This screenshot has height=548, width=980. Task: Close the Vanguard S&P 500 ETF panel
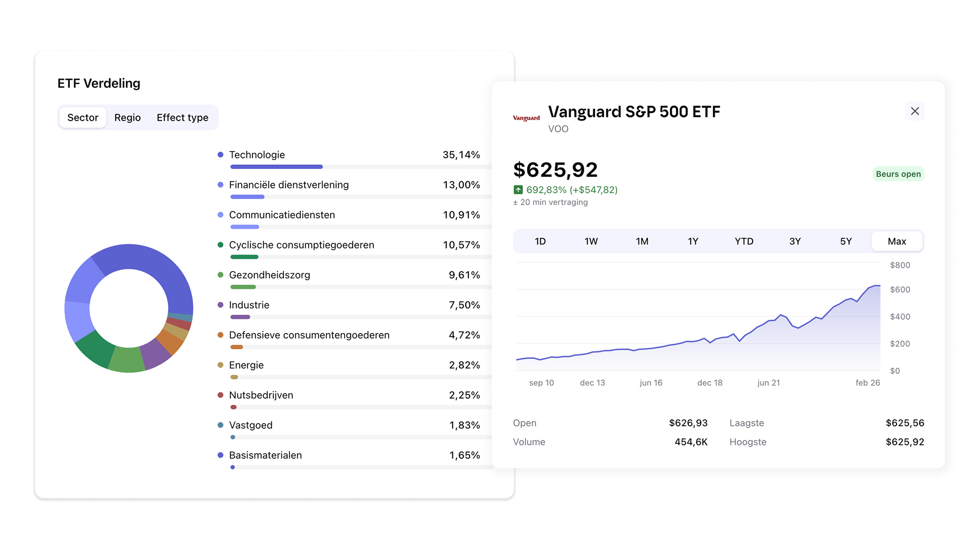[914, 111]
